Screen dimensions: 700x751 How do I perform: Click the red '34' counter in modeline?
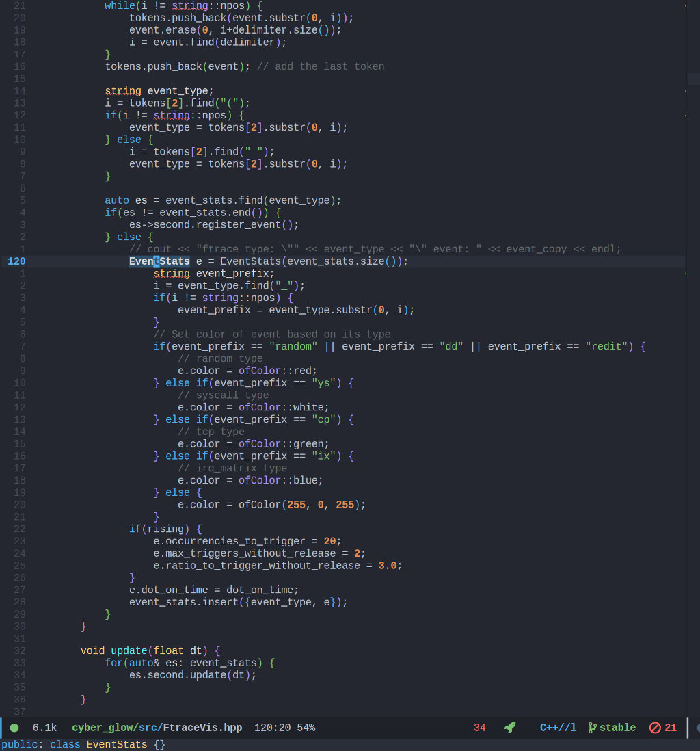pos(479,728)
